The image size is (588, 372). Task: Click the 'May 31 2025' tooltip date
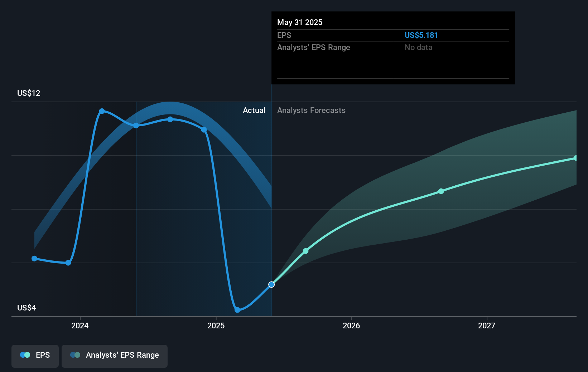[x=300, y=22]
